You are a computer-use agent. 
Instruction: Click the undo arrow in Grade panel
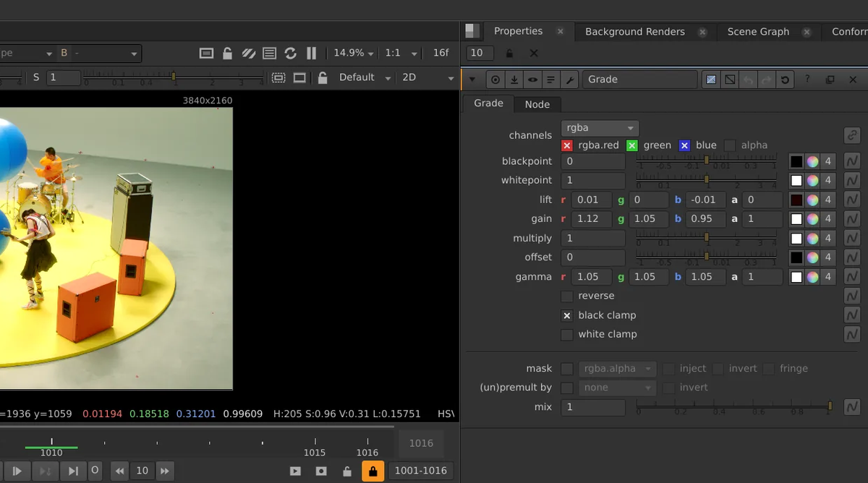pos(749,80)
